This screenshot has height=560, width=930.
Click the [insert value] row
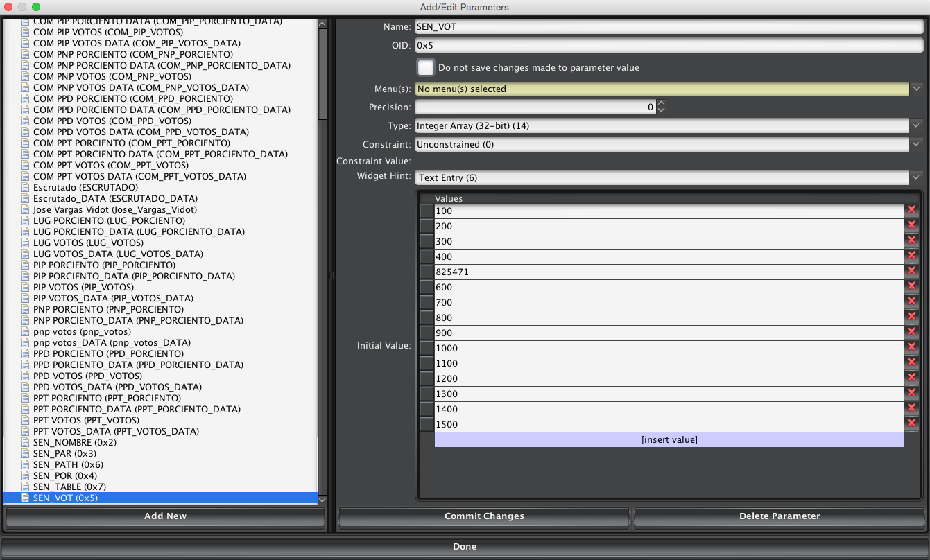(x=669, y=439)
